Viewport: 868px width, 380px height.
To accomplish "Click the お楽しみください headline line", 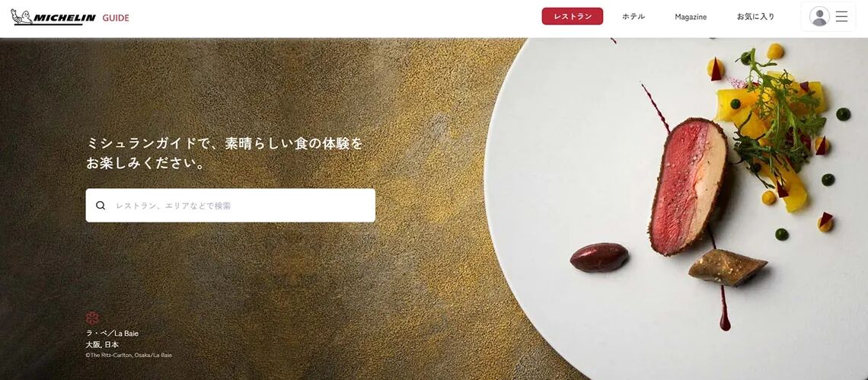I will point(145,163).
